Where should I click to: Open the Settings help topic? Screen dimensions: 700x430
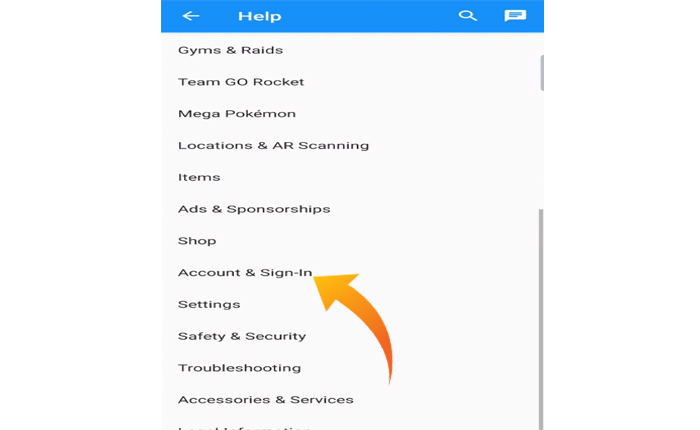209,304
